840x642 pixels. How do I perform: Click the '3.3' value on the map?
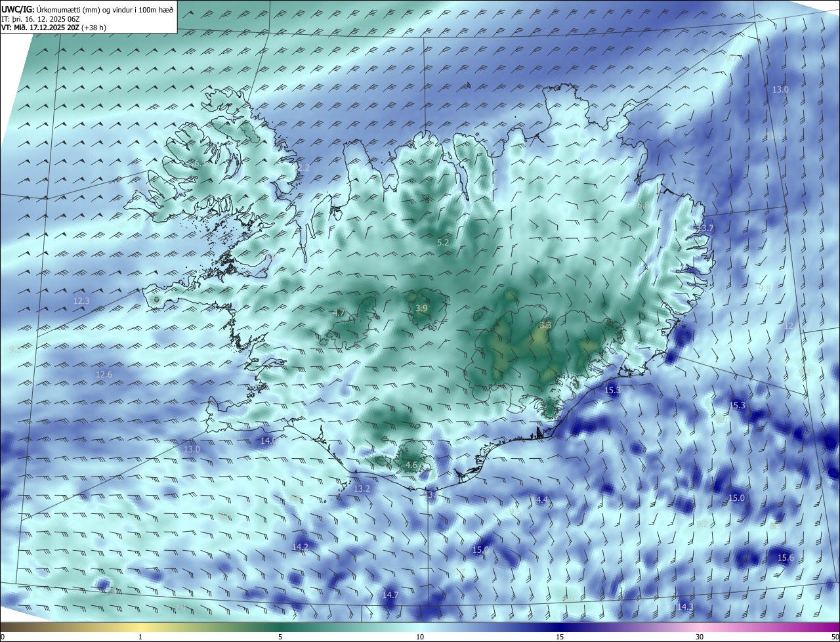tap(545, 324)
